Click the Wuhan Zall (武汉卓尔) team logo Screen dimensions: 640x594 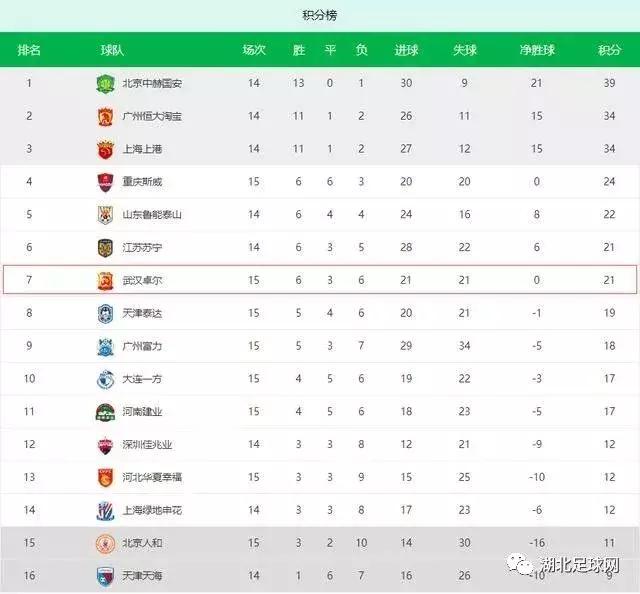coord(105,281)
